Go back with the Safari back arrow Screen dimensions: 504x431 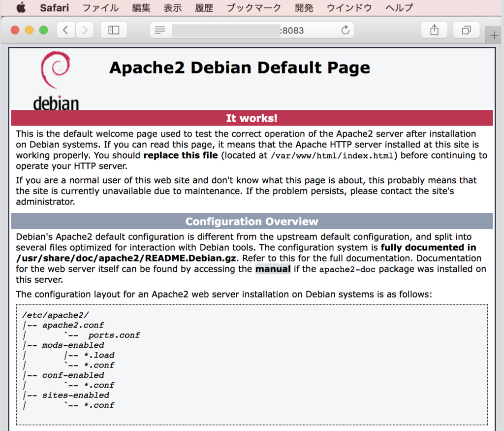coord(66,30)
